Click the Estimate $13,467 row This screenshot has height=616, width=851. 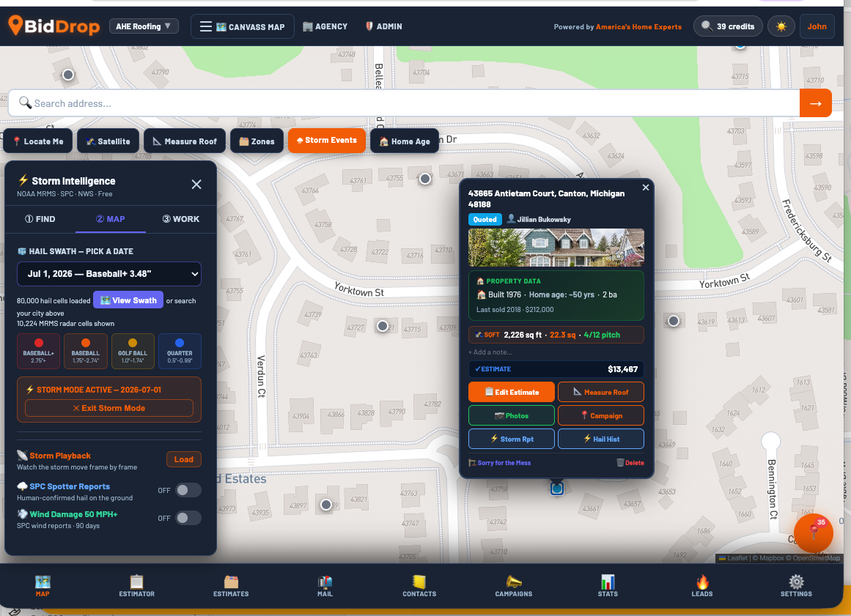556,368
